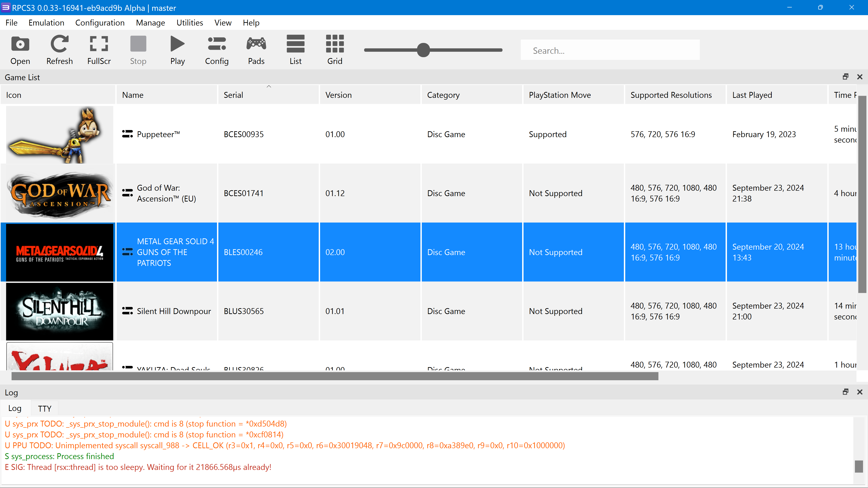This screenshot has width=868, height=488.
Task: Expand the Puppeteer game row
Action: tap(127, 134)
